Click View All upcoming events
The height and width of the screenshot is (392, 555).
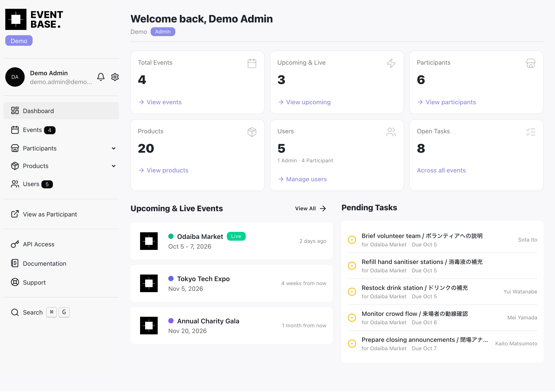click(x=311, y=209)
